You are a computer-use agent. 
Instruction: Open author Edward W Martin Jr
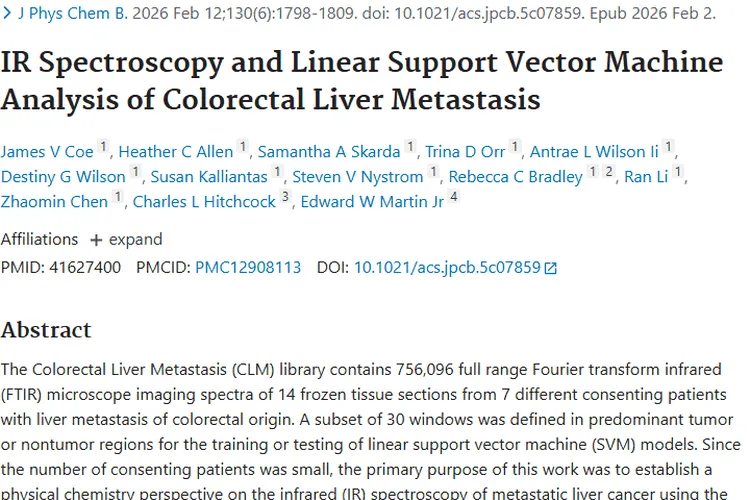[x=372, y=200]
